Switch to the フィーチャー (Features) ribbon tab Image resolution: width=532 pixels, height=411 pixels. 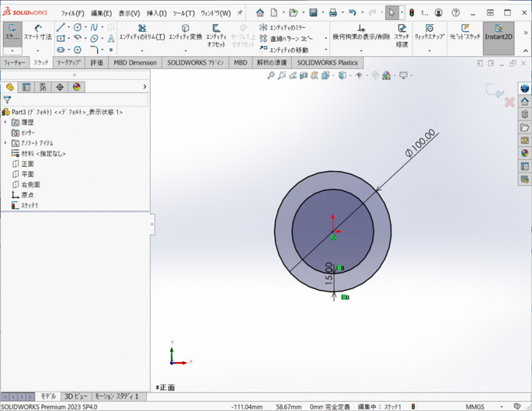[14, 63]
